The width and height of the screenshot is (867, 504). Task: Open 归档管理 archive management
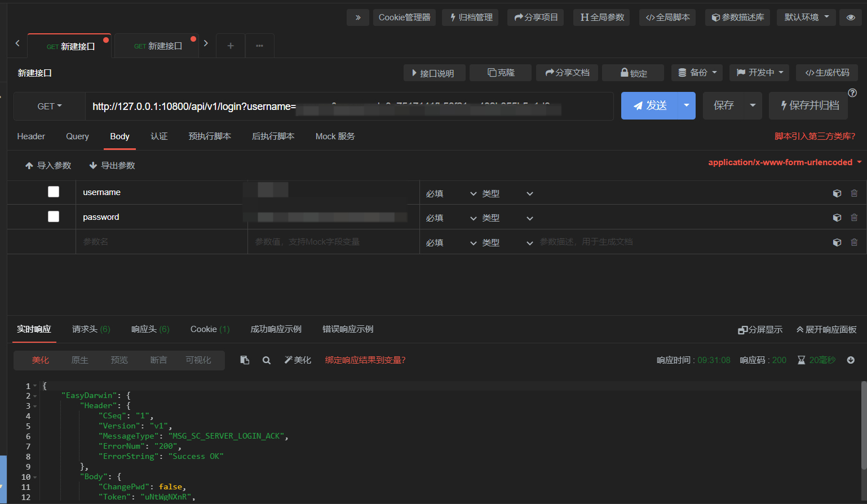click(x=471, y=17)
